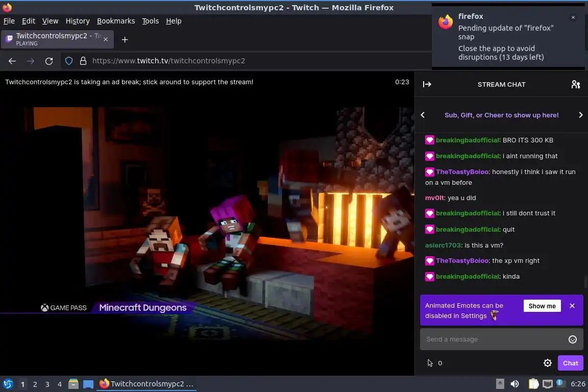Show next leaderboard item
This screenshot has height=392, width=588.
[x=580, y=115]
